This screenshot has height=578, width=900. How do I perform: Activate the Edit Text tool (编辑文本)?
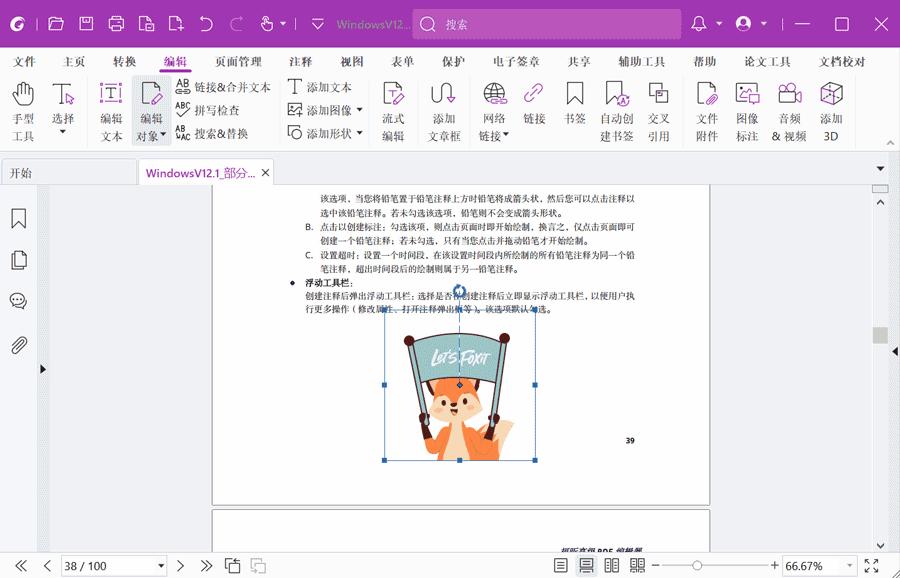pyautogui.click(x=111, y=111)
